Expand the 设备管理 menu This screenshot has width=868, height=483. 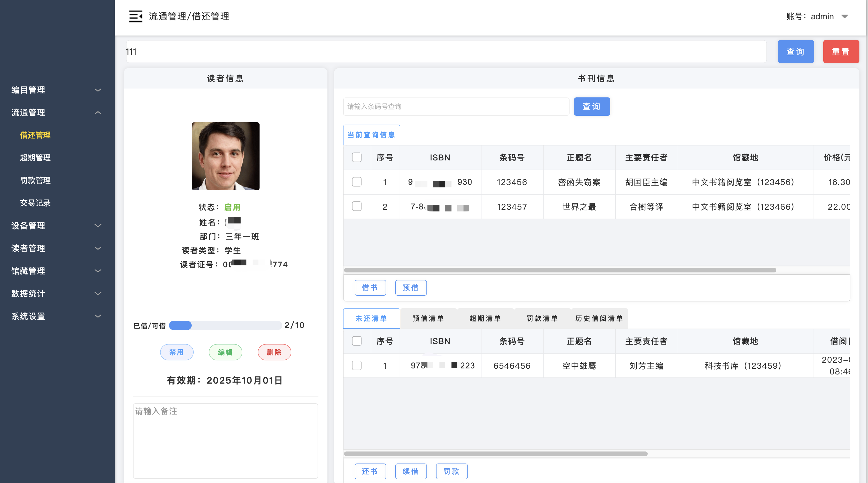(57, 225)
